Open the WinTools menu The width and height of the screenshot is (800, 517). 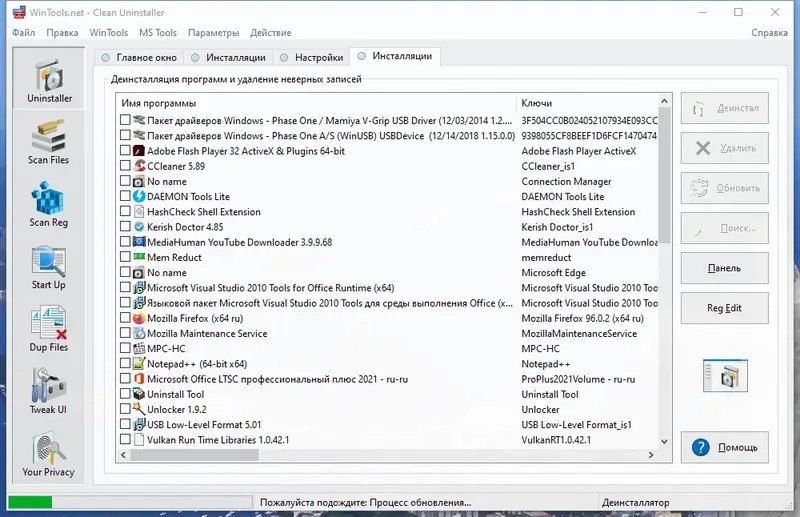109,33
